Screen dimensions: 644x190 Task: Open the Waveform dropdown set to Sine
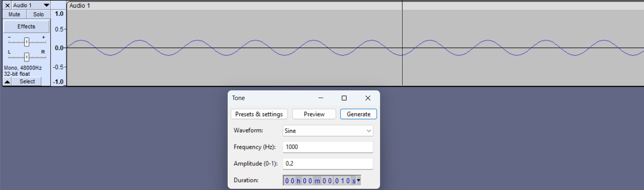328,131
